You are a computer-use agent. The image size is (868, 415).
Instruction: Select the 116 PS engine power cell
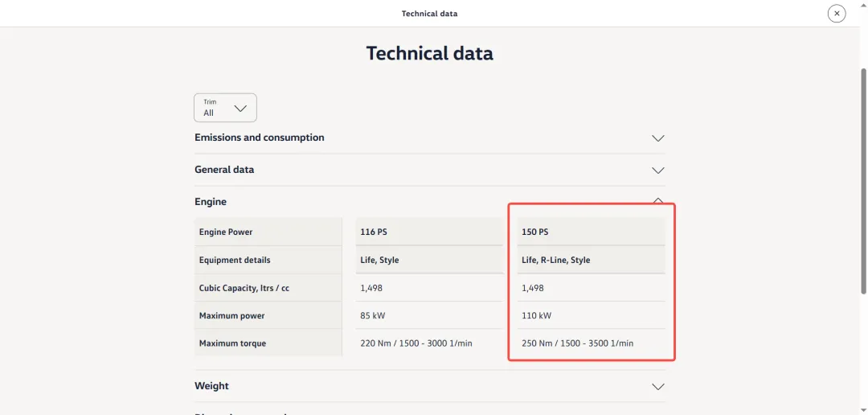pyautogui.click(x=429, y=232)
